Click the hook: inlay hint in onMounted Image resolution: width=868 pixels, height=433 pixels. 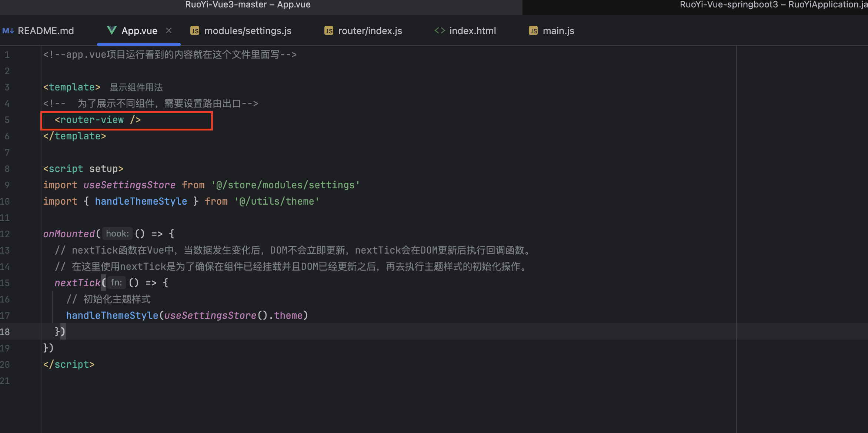117,234
